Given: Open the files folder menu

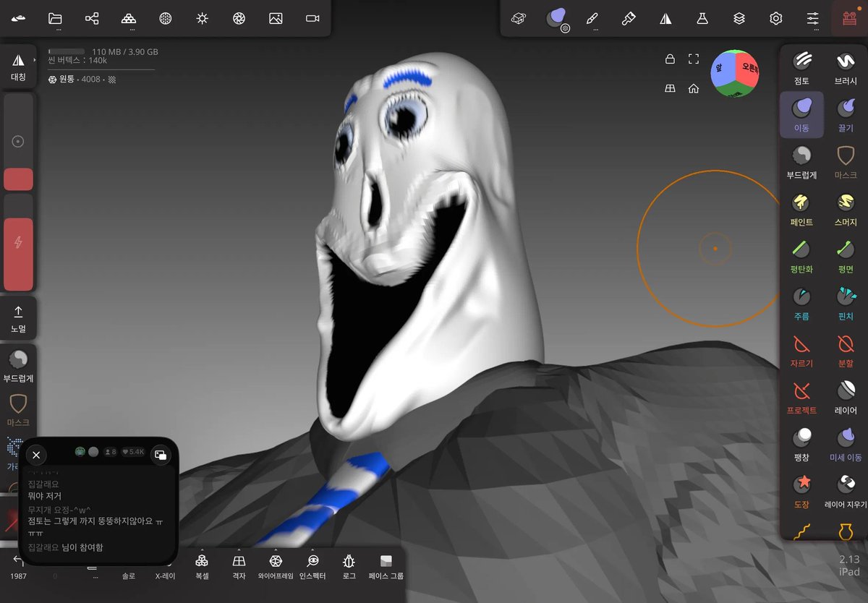Looking at the screenshot, I should point(55,18).
